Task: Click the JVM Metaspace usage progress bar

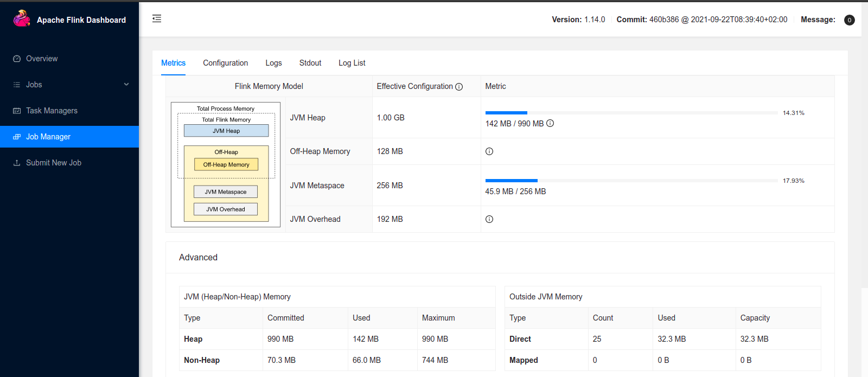Action: tap(631, 181)
